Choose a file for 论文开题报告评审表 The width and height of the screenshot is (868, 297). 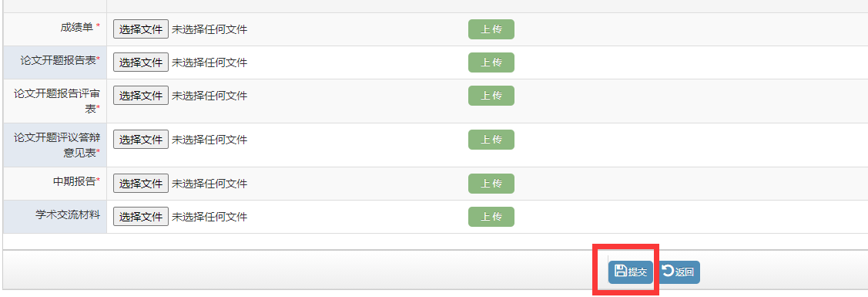pos(141,96)
